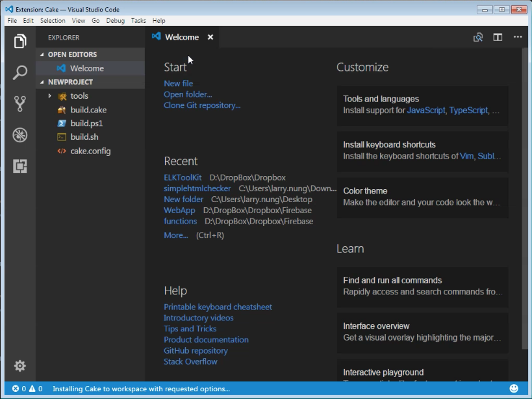The height and width of the screenshot is (399, 532).
Task: Open the Interactive playground card
Action: coord(422,370)
